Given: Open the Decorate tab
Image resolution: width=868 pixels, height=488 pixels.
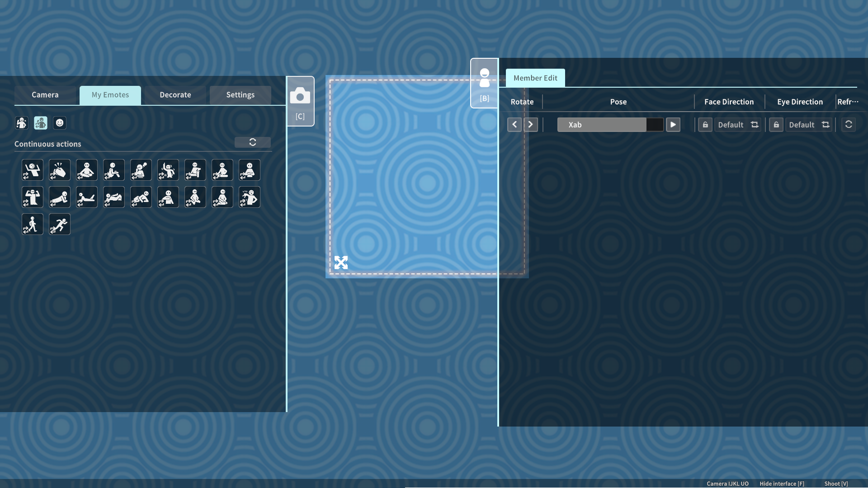Looking at the screenshot, I should [x=175, y=95].
